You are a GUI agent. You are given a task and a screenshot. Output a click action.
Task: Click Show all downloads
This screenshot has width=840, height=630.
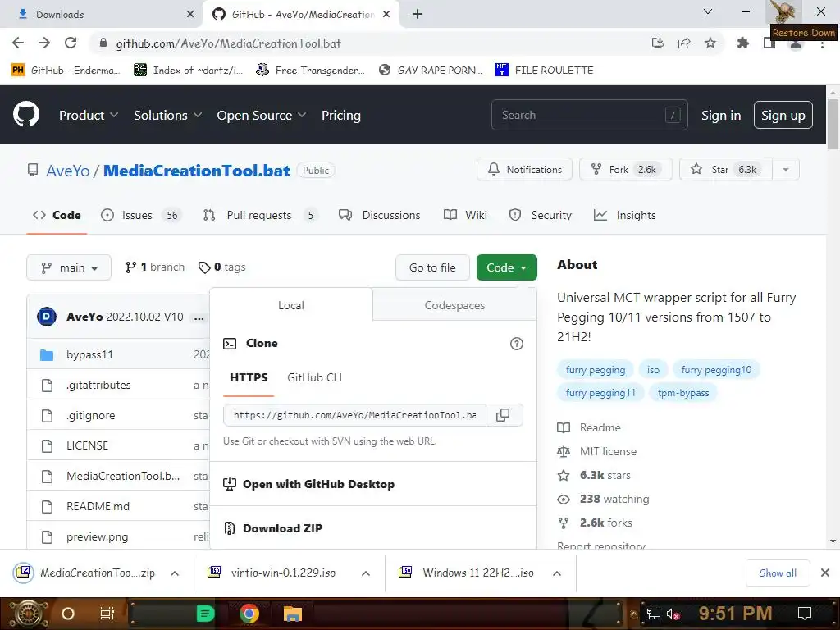tap(778, 573)
